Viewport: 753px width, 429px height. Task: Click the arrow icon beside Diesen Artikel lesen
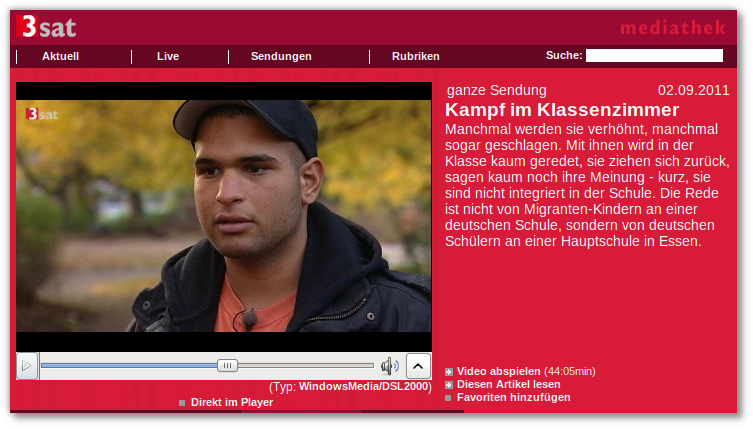[x=449, y=385]
